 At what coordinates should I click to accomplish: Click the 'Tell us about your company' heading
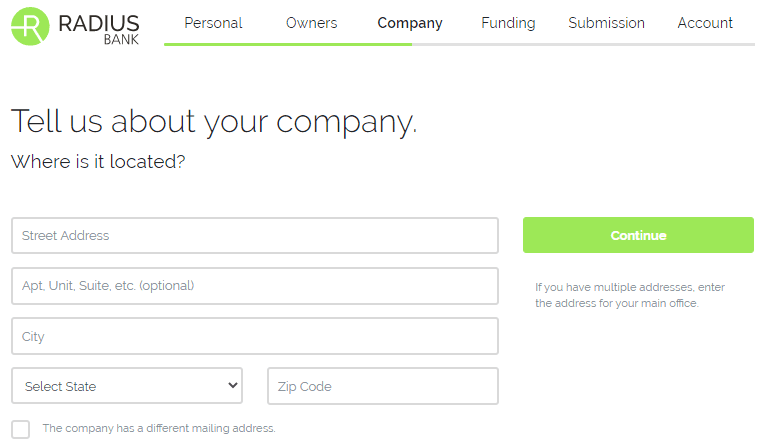click(214, 122)
